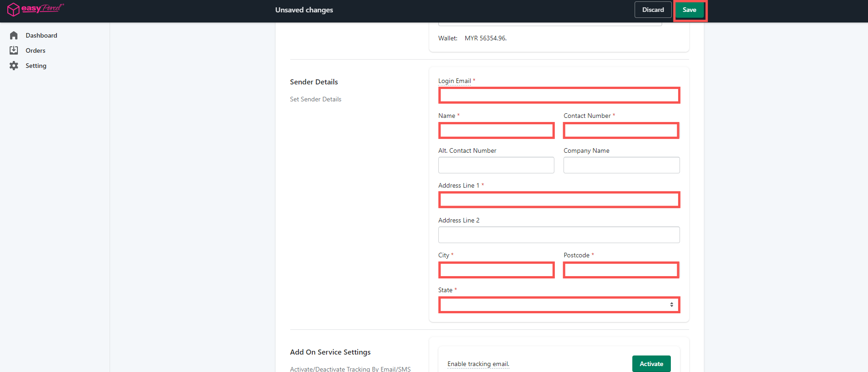The image size is (868, 372).
Task: Focus the Contact Number field
Action: (621, 130)
